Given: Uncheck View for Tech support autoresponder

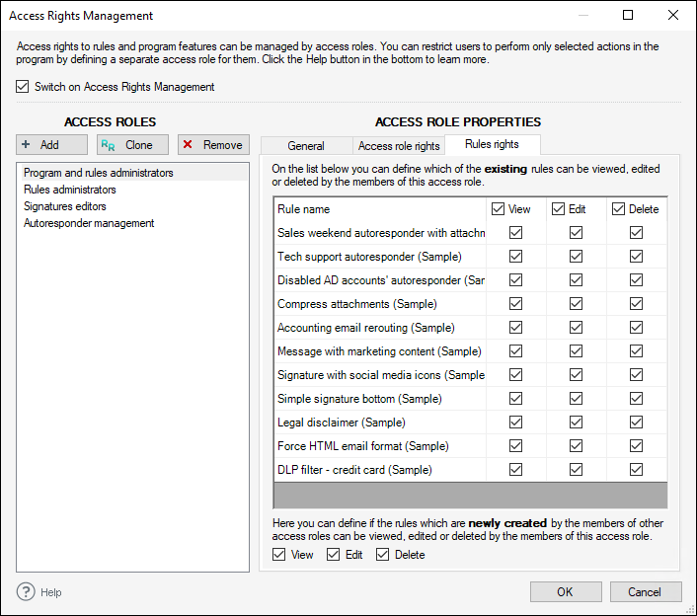Looking at the screenshot, I should pos(515,257).
